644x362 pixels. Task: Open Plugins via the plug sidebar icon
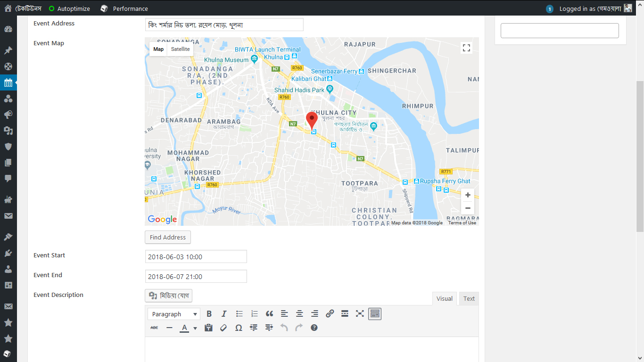[8, 253]
